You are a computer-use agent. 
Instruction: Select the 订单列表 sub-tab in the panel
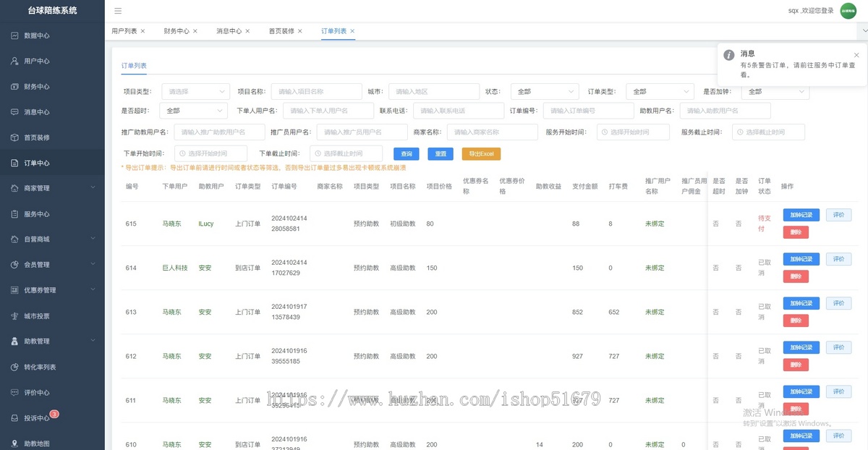click(x=134, y=66)
